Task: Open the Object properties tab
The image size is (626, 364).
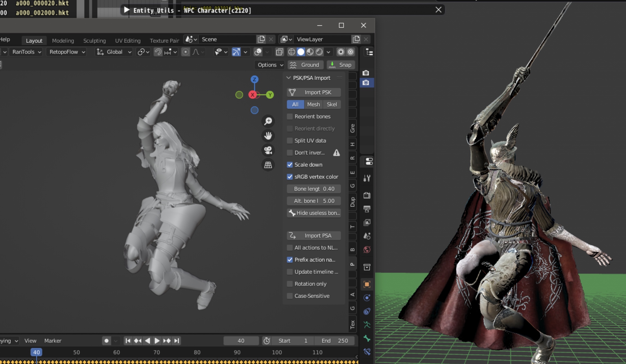Action: pyautogui.click(x=367, y=284)
